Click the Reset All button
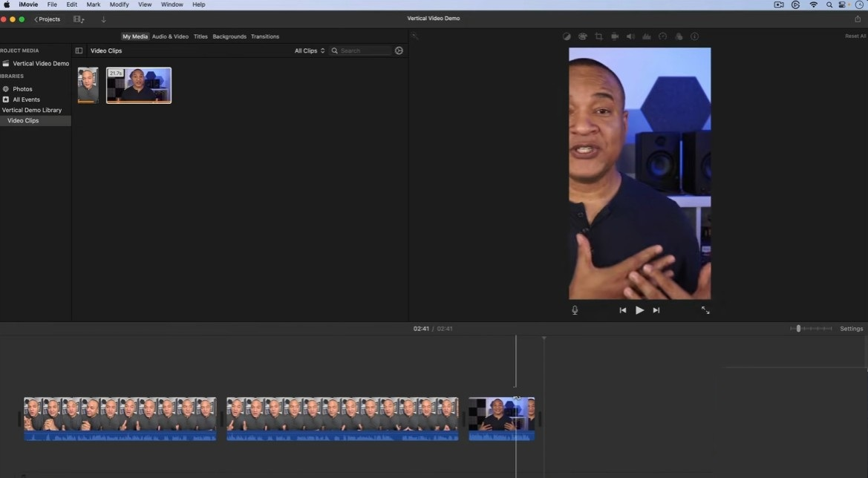 (855, 36)
